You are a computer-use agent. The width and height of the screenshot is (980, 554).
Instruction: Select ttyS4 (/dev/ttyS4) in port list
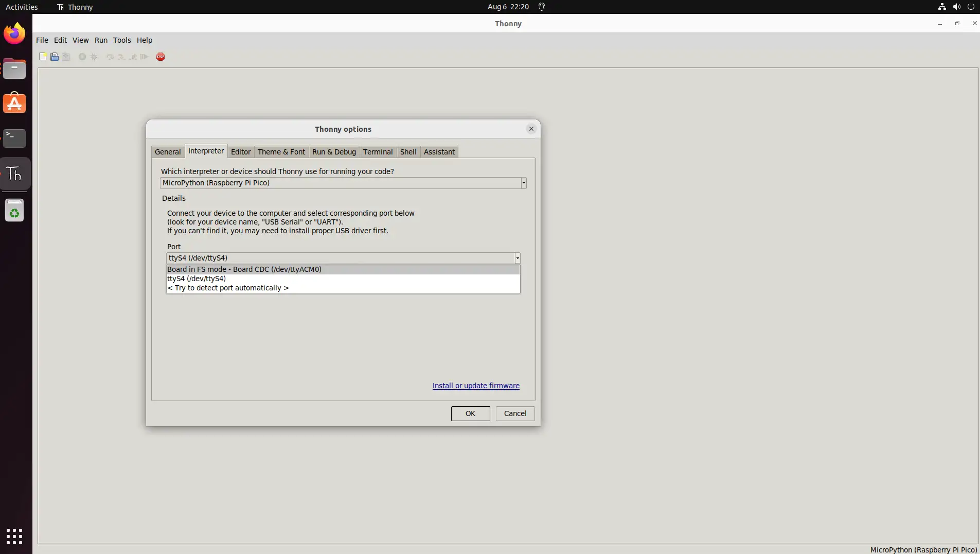[x=343, y=279]
